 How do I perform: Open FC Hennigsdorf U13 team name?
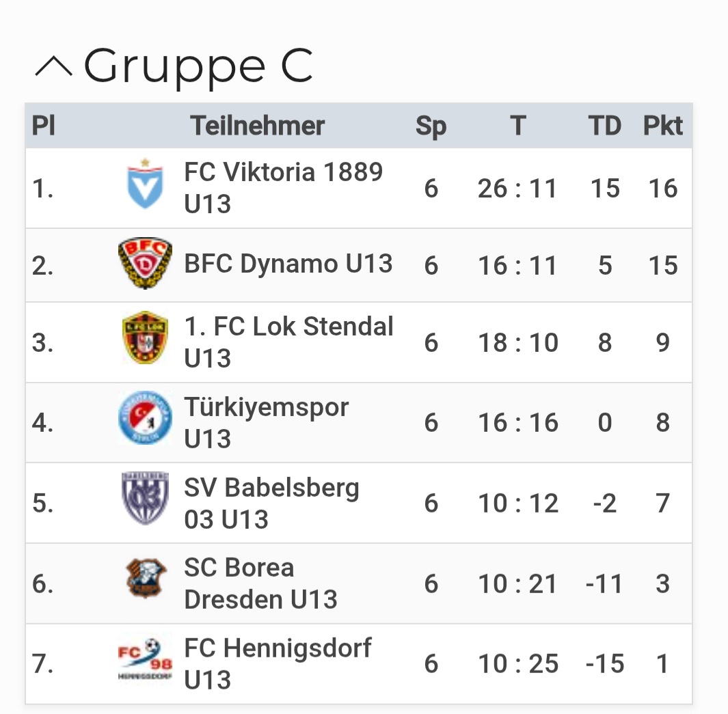(278, 663)
